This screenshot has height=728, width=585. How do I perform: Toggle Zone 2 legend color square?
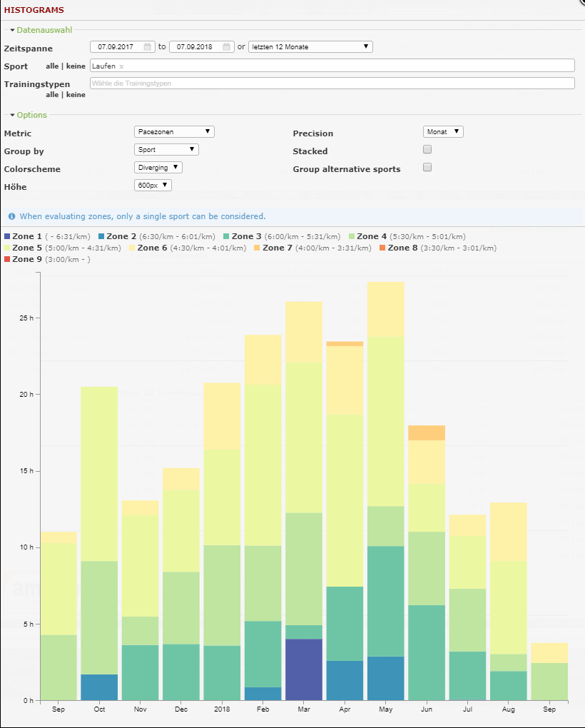(102, 236)
